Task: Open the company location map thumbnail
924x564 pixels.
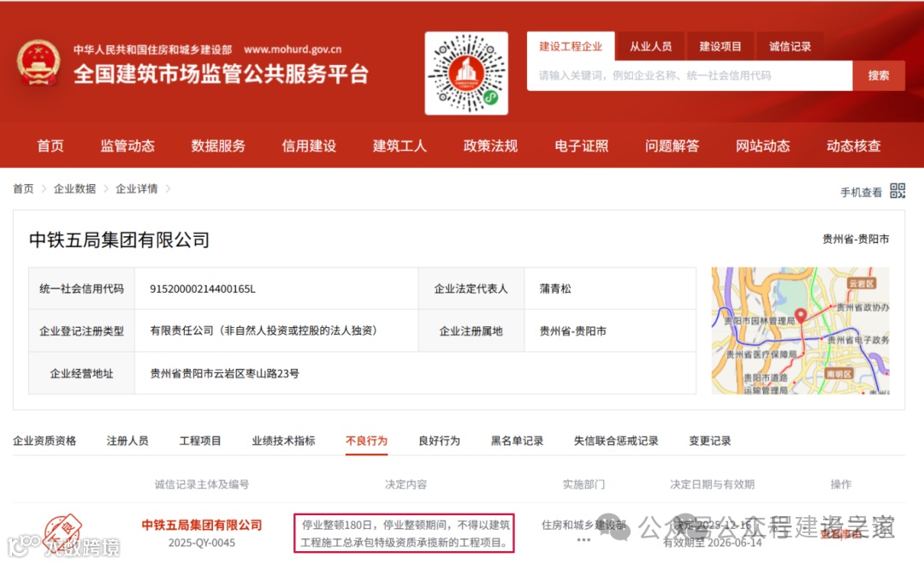Action: click(800, 330)
